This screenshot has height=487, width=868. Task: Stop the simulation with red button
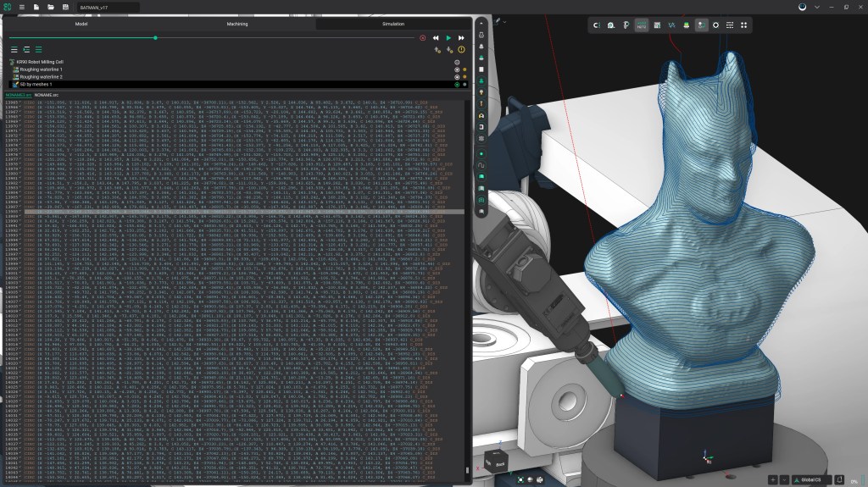click(x=423, y=38)
